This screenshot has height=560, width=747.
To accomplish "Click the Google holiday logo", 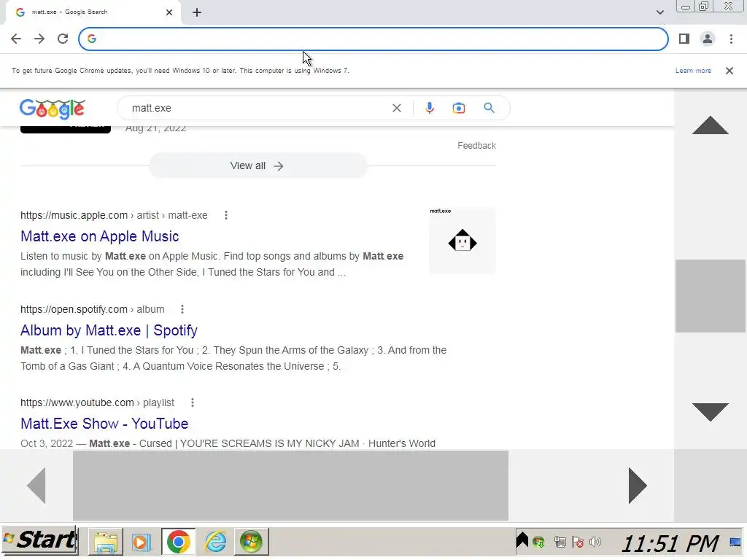I will [53, 109].
